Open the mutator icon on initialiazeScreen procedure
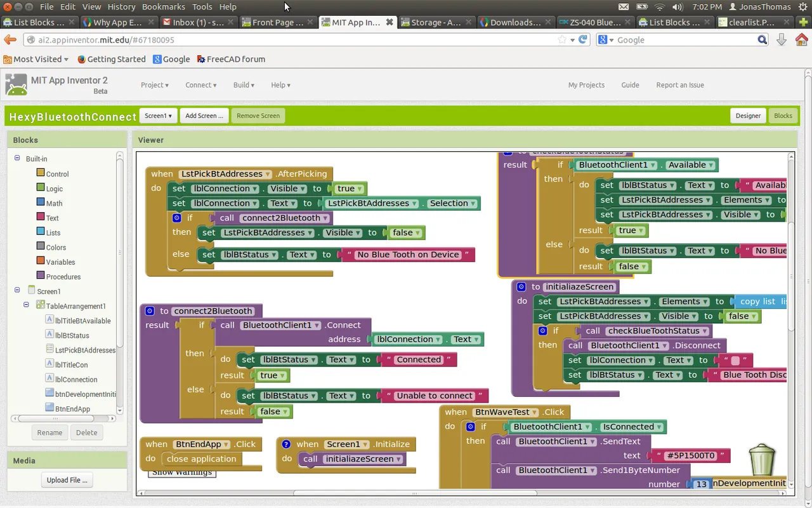Viewport: 812px width, 508px height. 521,287
